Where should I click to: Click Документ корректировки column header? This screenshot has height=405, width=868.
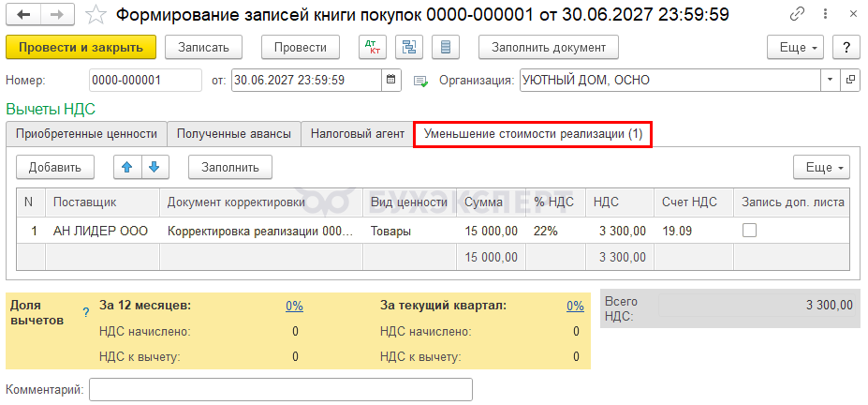pos(261,202)
